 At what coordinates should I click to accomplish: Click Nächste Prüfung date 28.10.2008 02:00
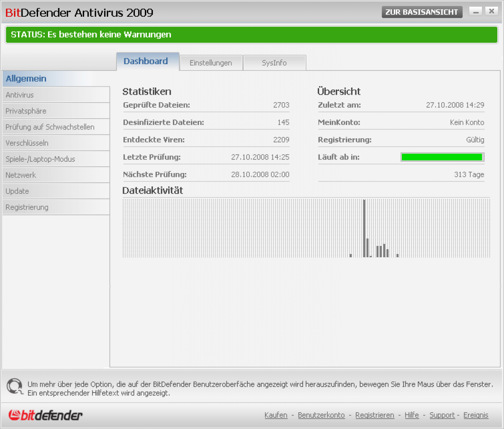tap(260, 175)
